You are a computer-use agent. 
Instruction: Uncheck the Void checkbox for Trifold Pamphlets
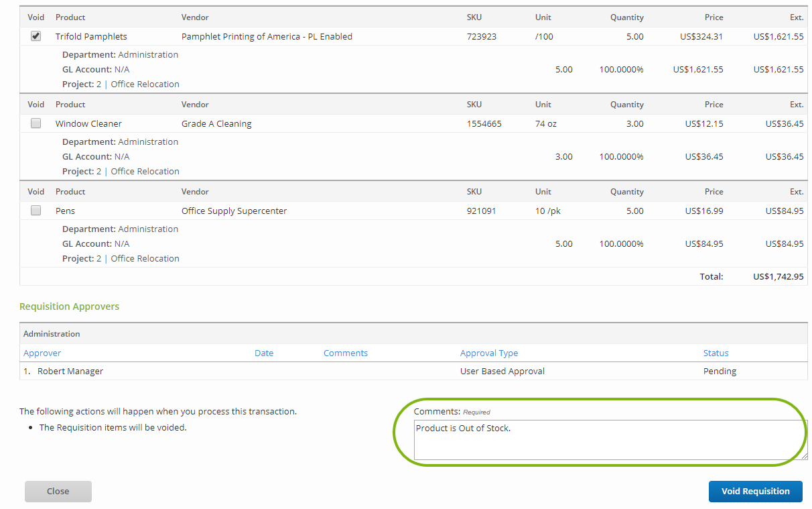pos(36,36)
